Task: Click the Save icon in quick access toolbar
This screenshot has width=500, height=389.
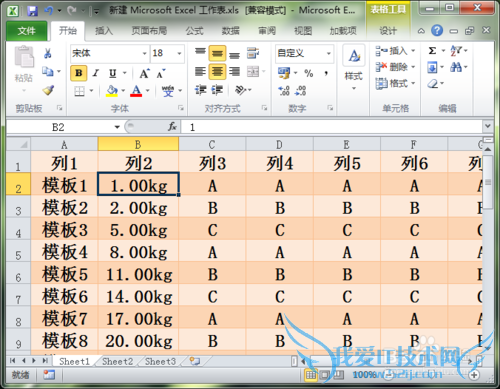Action: click(x=32, y=11)
